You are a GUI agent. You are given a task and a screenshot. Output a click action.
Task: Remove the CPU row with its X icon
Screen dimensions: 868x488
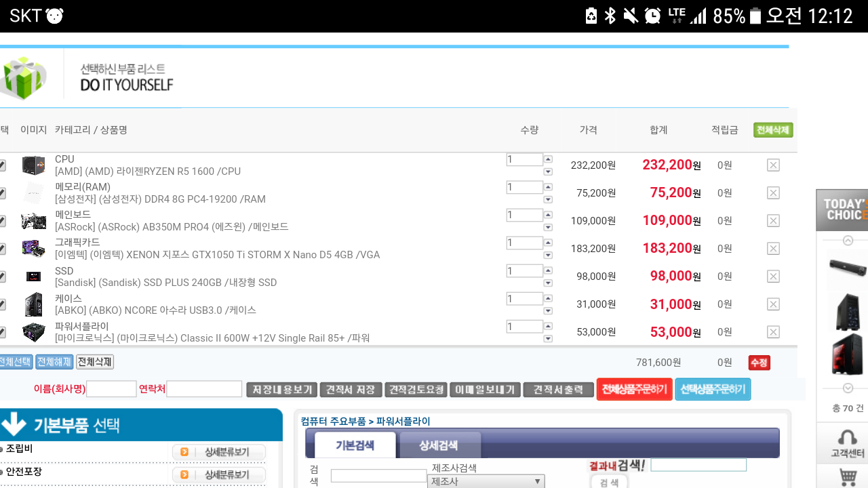click(773, 165)
